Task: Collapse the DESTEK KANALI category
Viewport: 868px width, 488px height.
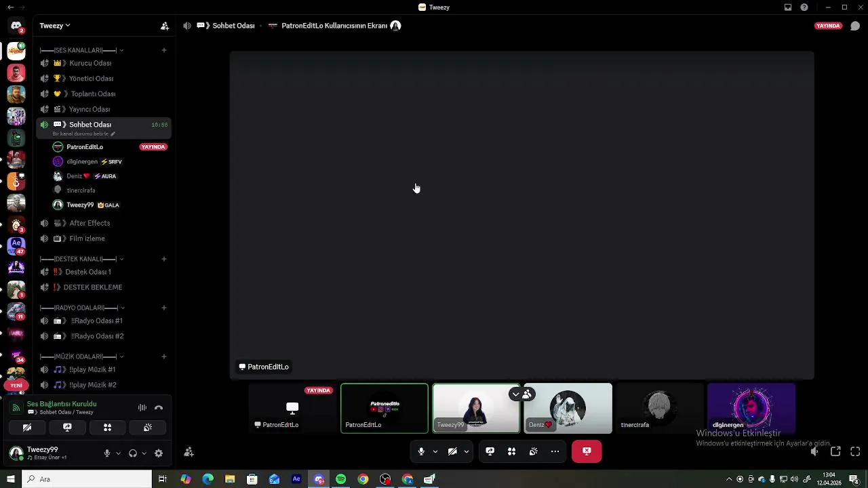Action: pos(81,259)
